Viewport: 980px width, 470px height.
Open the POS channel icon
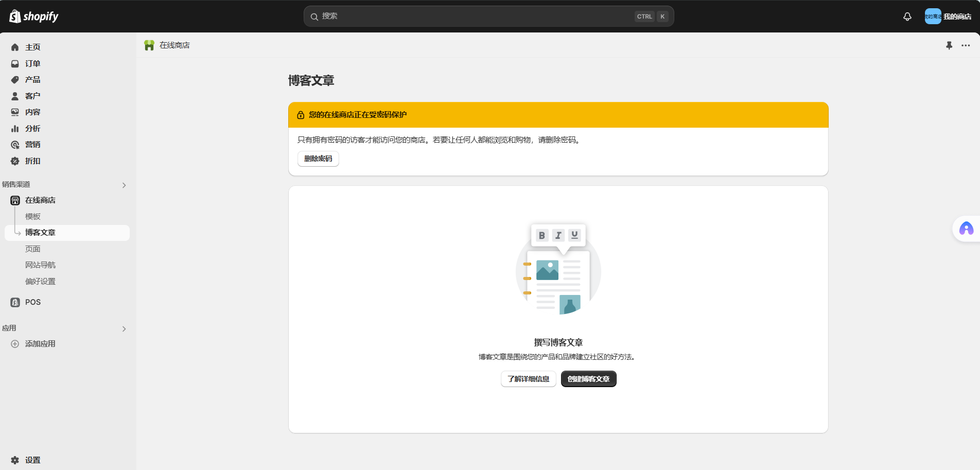coord(14,302)
